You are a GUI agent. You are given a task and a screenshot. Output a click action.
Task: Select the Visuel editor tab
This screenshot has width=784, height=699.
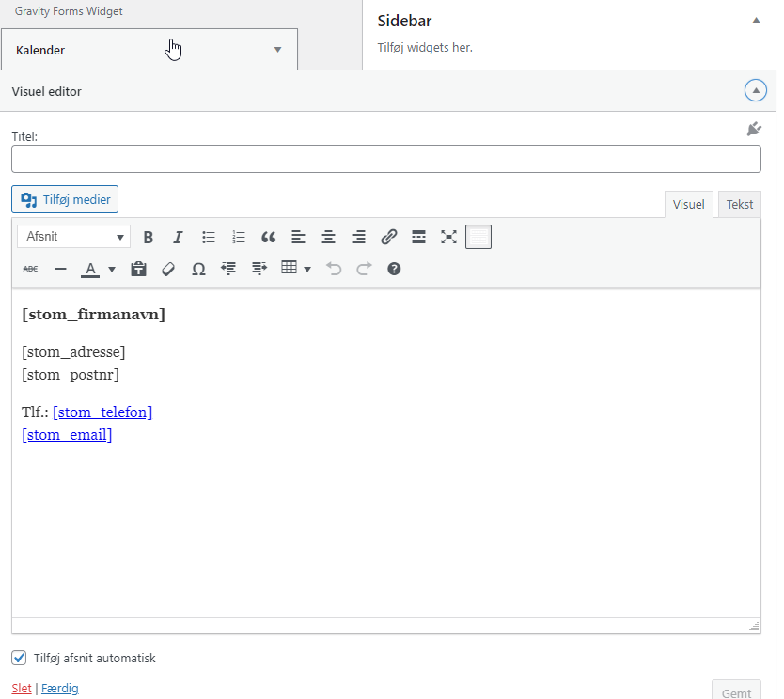[688, 204]
